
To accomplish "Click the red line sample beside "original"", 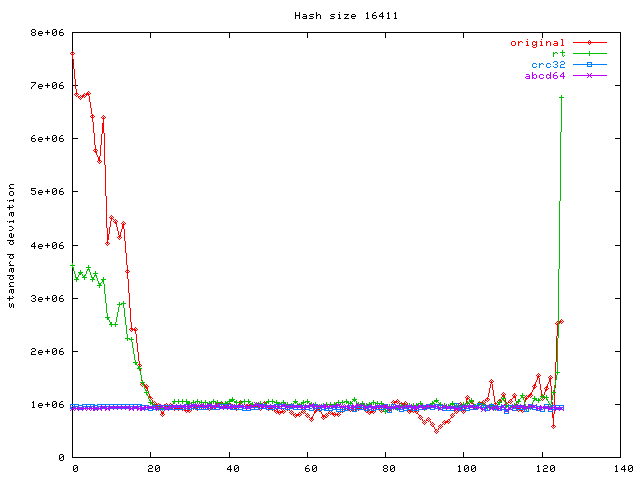I will pyautogui.click(x=589, y=42).
